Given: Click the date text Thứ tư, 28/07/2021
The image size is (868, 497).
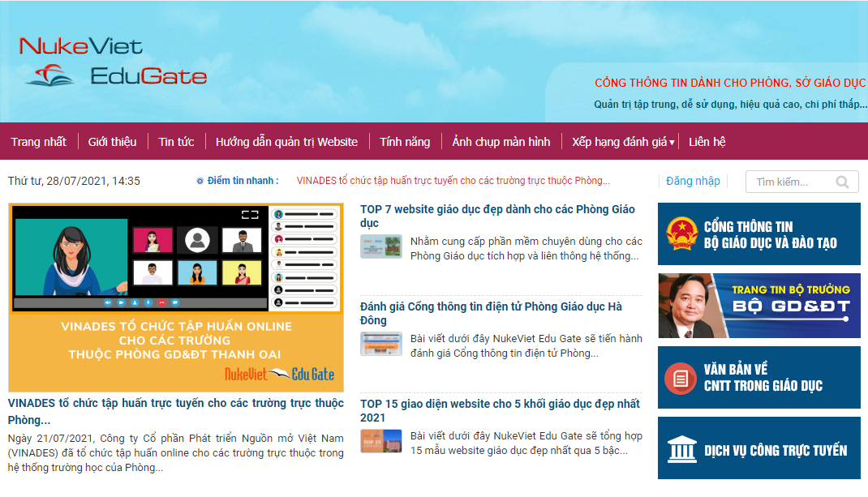Looking at the screenshot, I should (x=74, y=181).
